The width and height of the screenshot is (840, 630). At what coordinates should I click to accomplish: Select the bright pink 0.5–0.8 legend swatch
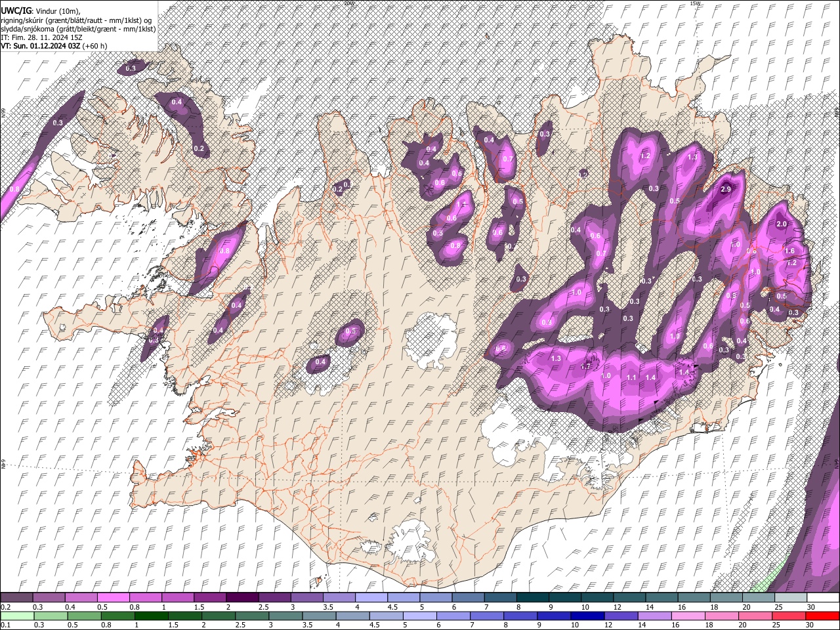coord(114,598)
